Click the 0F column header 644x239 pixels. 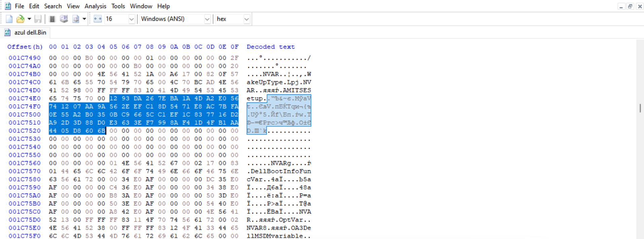(235, 47)
